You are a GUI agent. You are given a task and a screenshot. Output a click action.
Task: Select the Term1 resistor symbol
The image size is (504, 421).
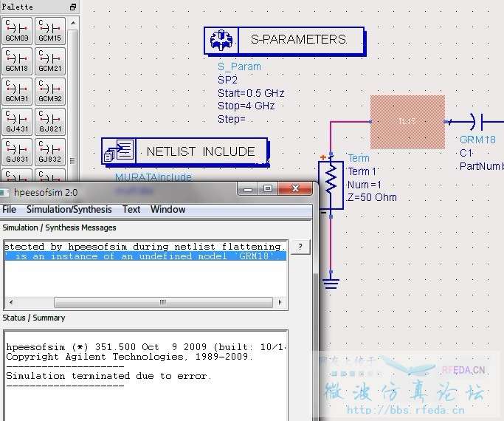(x=331, y=185)
